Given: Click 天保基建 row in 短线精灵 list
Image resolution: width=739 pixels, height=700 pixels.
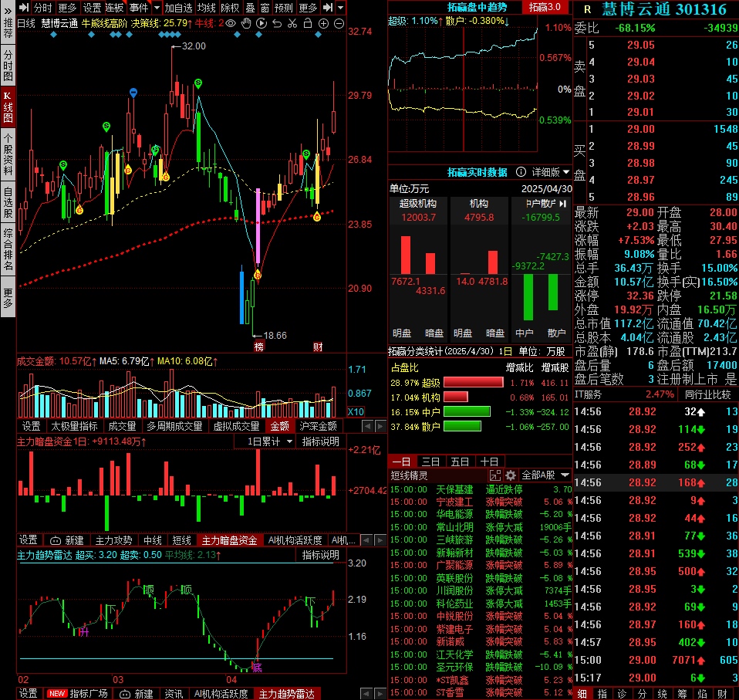Looking at the screenshot, I should click(481, 489).
